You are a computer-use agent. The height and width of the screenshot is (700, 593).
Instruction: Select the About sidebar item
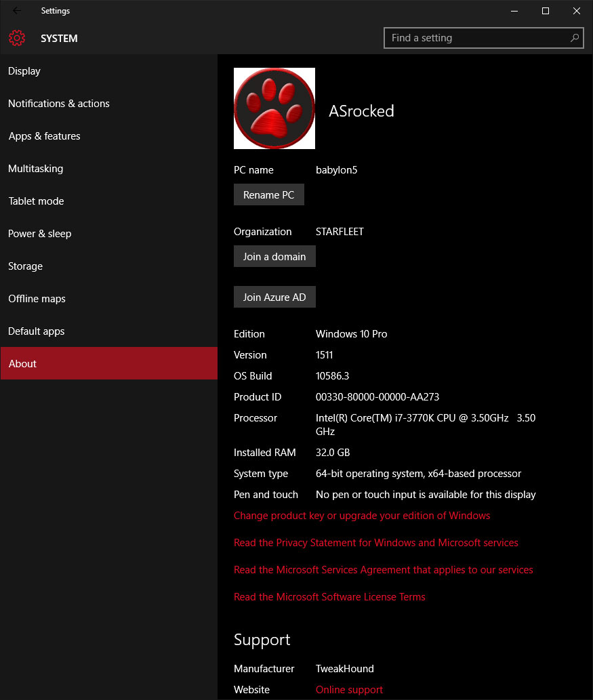click(x=109, y=363)
